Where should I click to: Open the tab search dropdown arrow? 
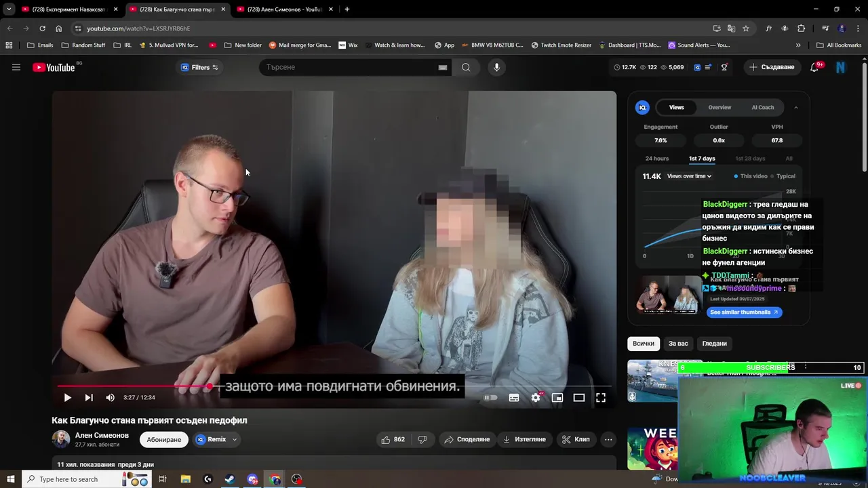(x=9, y=9)
